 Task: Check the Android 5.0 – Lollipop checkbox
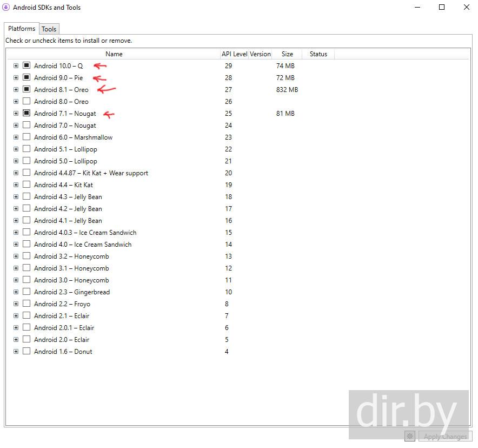[x=26, y=160]
